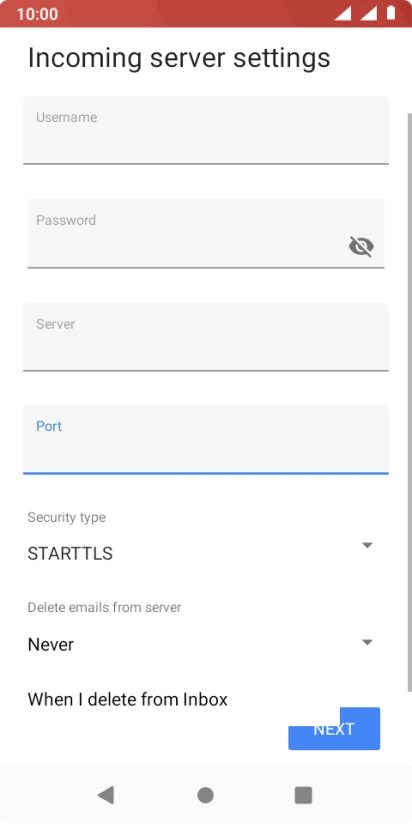Tap the Incoming server settings heading
Image resolution: width=412 pixels, height=824 pixels.
click(179, 58)
